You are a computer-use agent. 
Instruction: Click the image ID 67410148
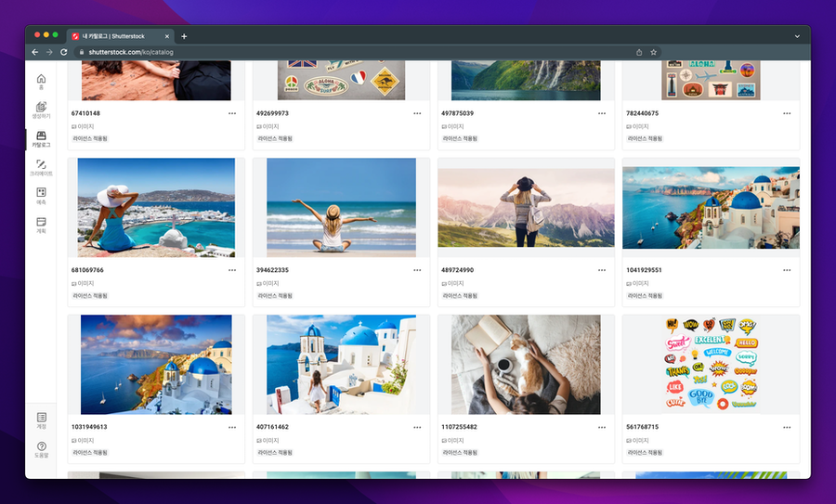coord(85,113)
